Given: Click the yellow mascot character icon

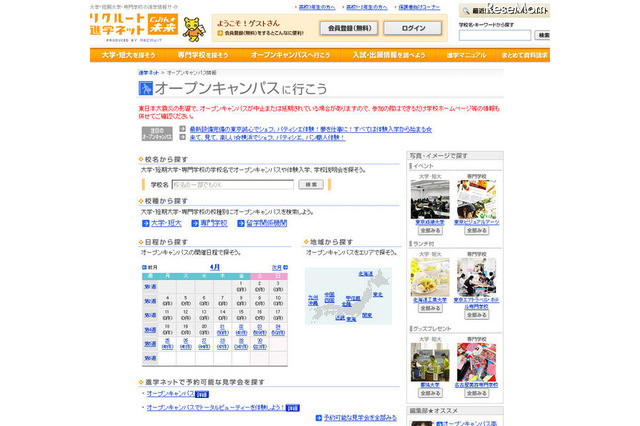Looking at the screenshot, I should [194, 29].
